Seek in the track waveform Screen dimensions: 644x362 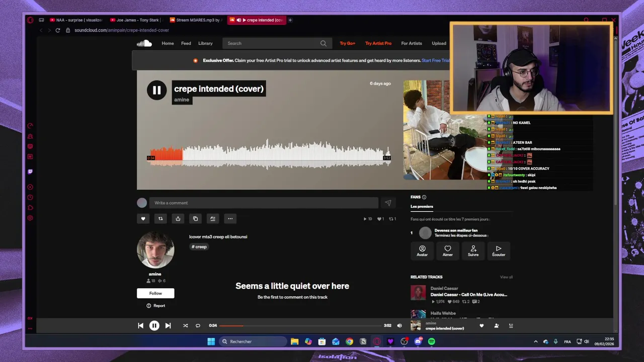pyautogui.click(x=269, y=153)
